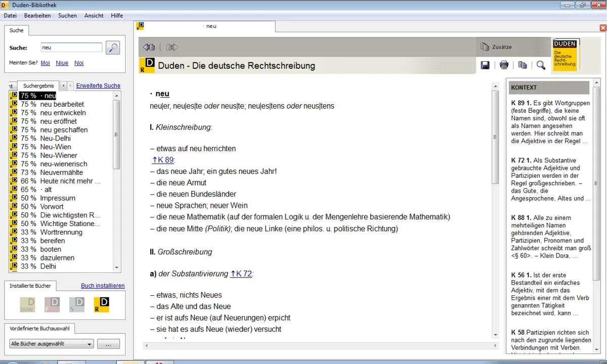607x364 pixels.
Task: Select result Neu-Wien
Action: click(56, 147)
